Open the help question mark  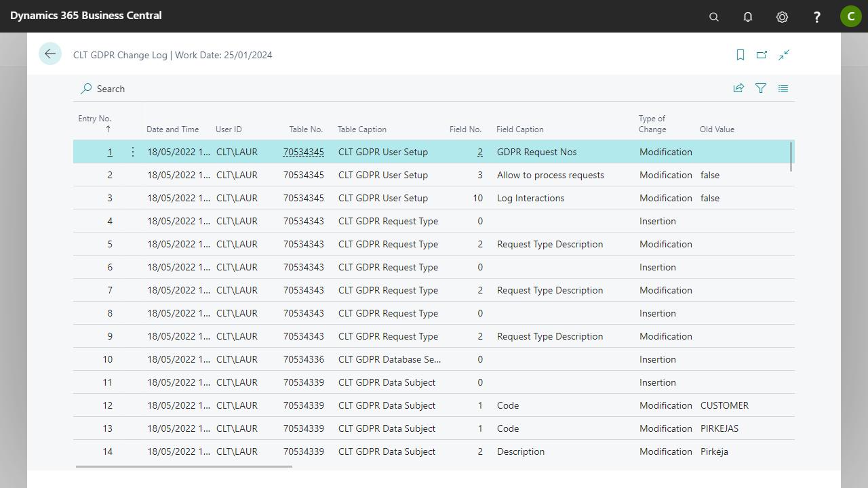pos(817,17)
